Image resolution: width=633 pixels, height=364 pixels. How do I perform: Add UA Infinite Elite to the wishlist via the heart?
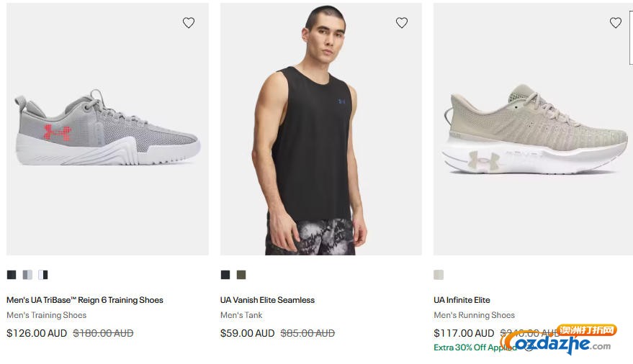point(616,23)
